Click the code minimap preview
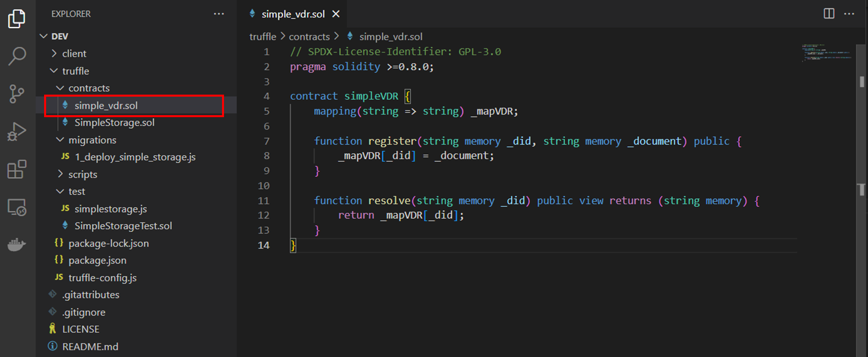Image resolution: width=868 pixels, height=357 pixels. [827, 53]
